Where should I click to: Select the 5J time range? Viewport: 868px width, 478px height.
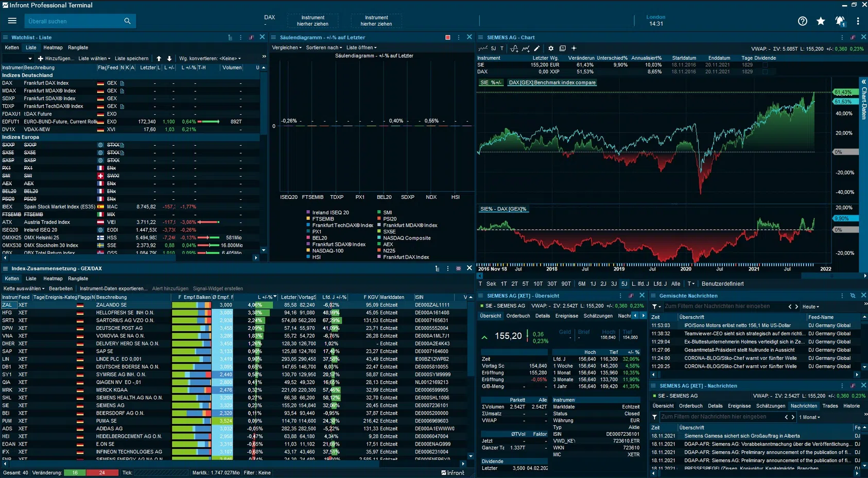coord(624,284)
